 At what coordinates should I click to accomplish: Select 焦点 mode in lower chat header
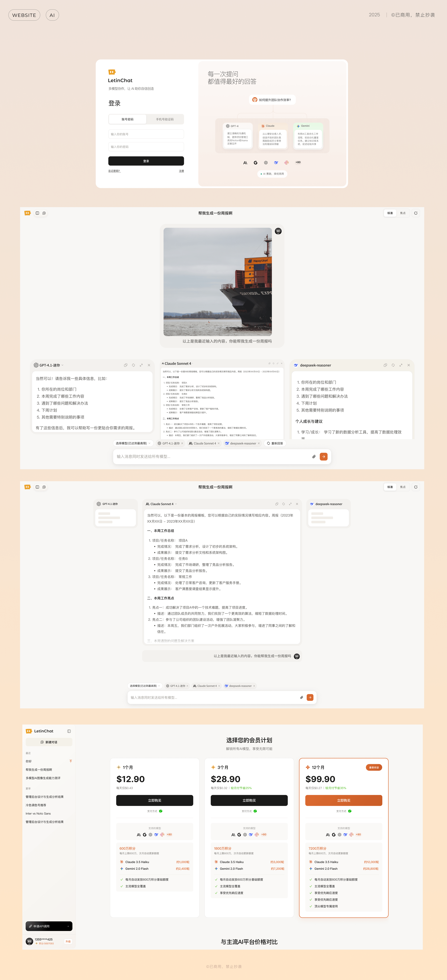402,487
